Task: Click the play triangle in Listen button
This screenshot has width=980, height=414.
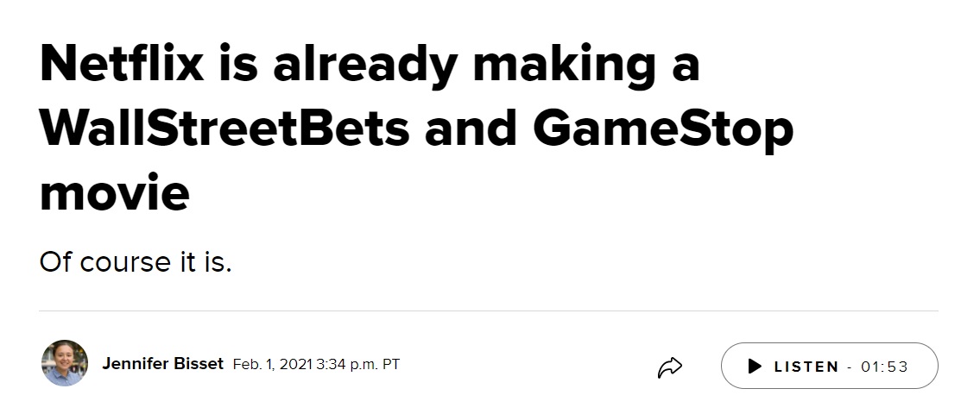Action: pyautogui.click(x=755, y=366)
